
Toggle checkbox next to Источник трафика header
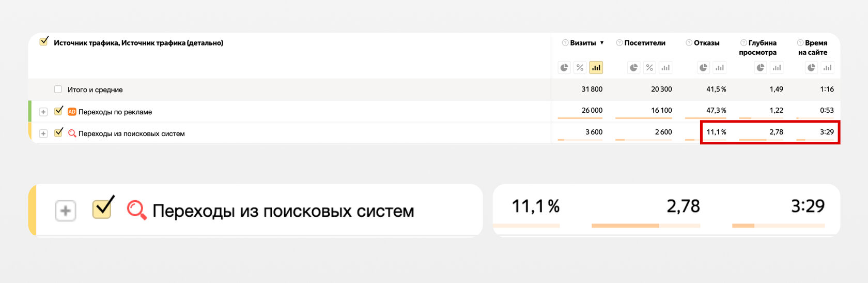[44, 41]
